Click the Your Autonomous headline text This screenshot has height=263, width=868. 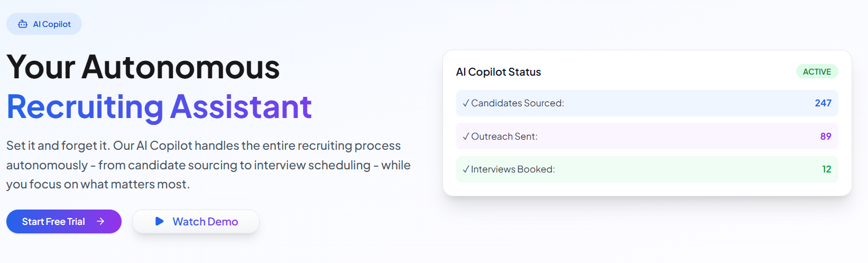pyautogui.click(x=143, y=67)
